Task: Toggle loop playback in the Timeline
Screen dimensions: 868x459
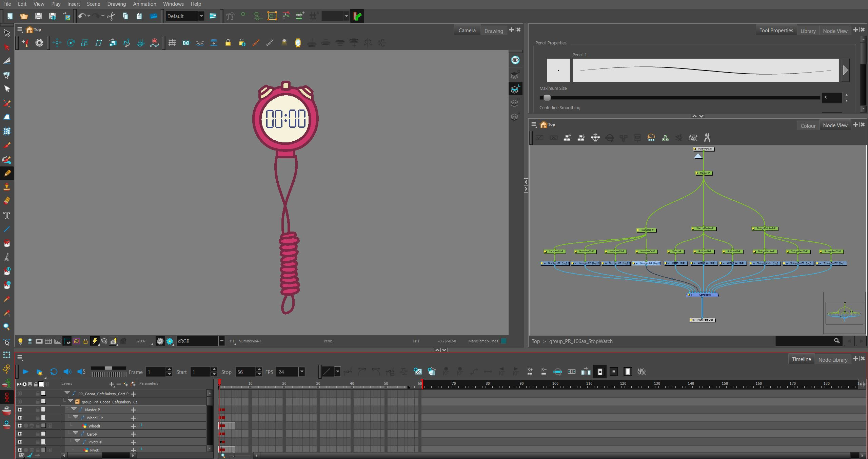Action: coord(54,372)
